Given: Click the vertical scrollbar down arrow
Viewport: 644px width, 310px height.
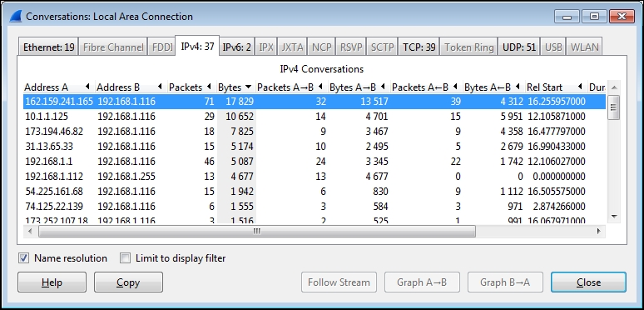Looking at the screenshot, I should pos(614,217).
